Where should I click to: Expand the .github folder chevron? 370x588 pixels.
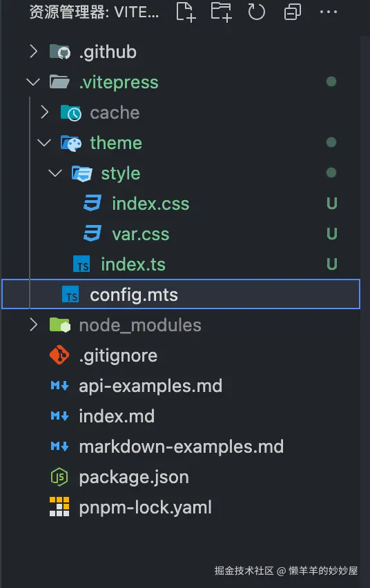tap(33, 51)
